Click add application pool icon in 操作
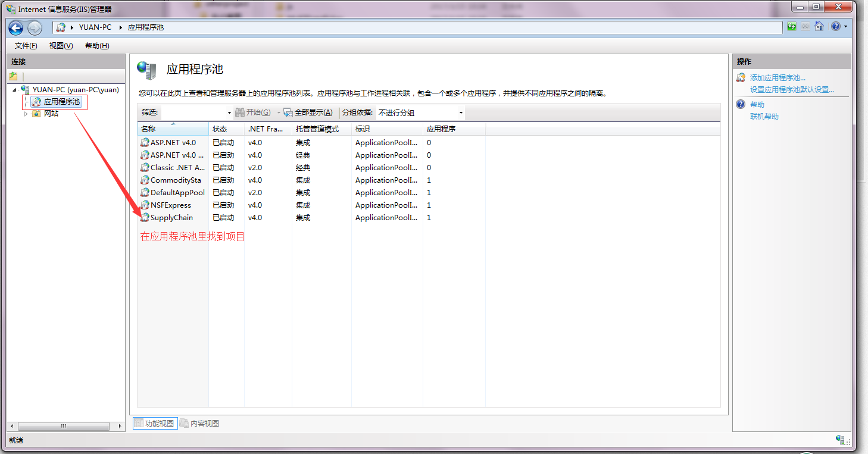Screen dimensions: 868x454 pyautogui.click(x=741, y=77)
